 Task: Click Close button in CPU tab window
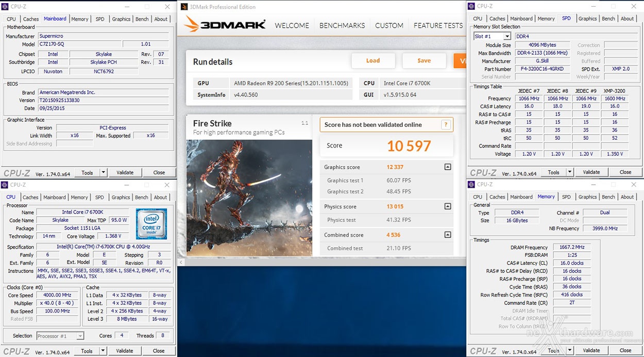(x=159, y=351)
